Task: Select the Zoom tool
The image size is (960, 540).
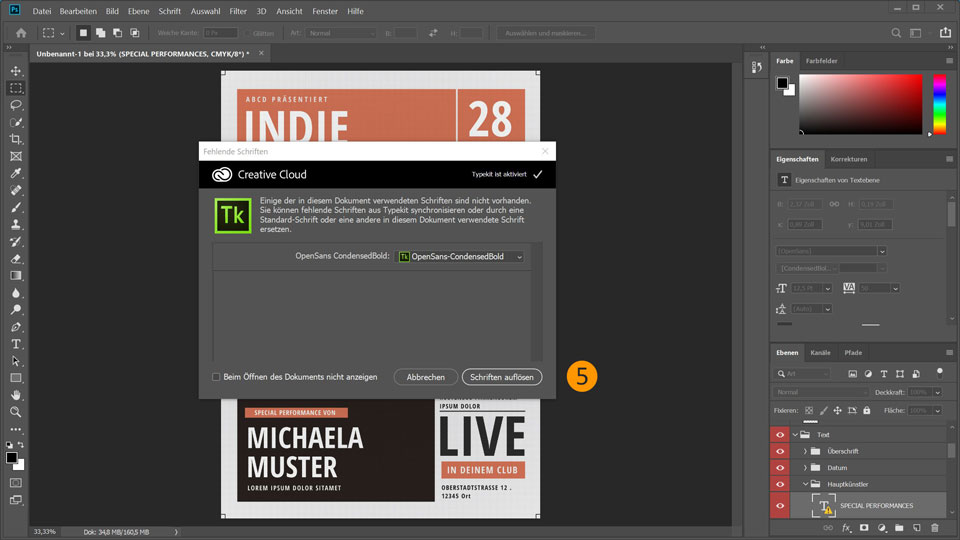Action: (x=16, y=411)
